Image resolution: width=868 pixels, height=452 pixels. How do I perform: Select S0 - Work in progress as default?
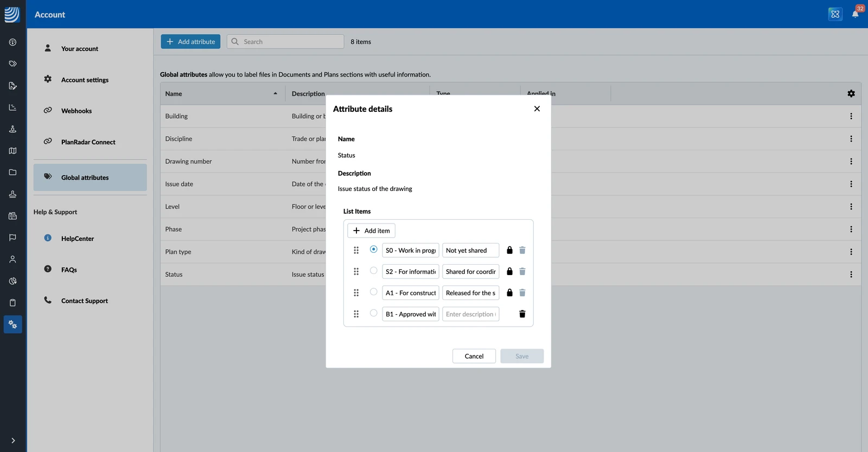click(x=374, y=249)
